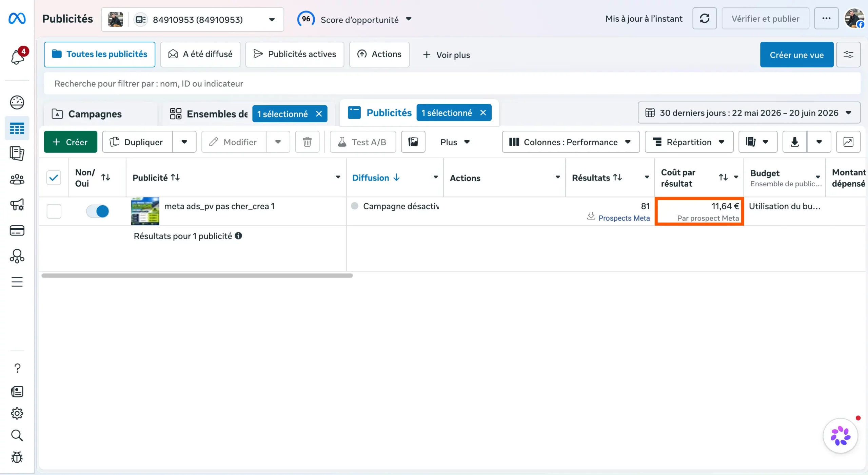
Task: Click the ad thumbnail for meta ads_pv
Action: (145, 211)
